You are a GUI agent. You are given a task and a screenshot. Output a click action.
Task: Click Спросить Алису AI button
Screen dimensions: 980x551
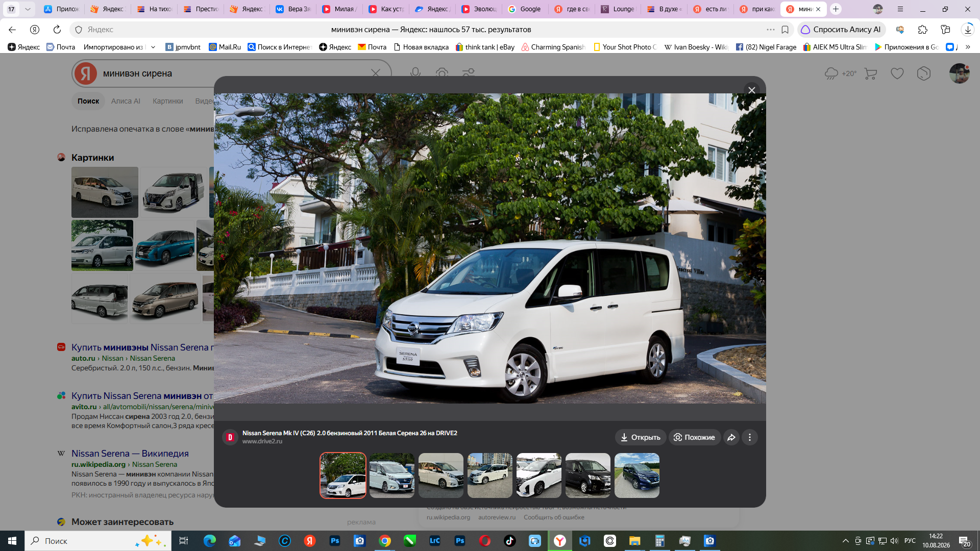[841, 30]
